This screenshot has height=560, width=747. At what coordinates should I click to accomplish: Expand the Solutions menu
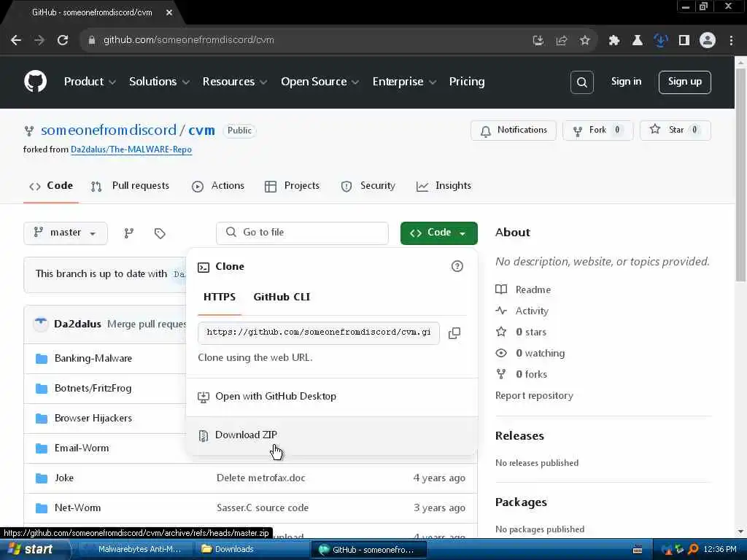tap(159, 82)
